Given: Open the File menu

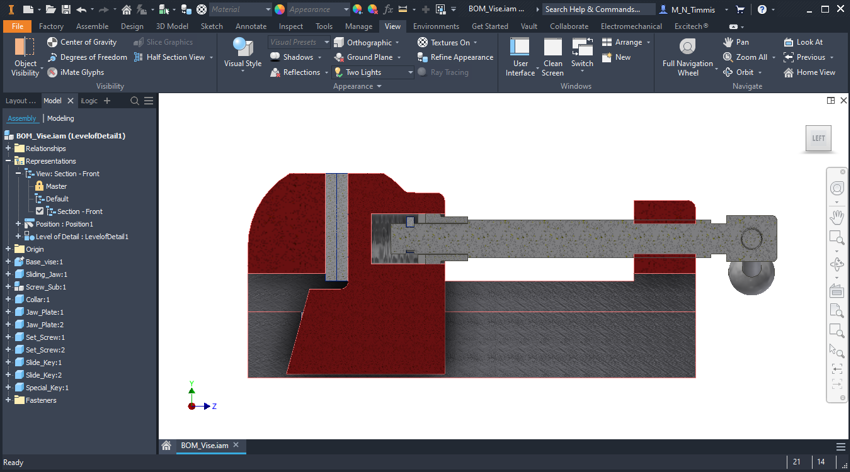Looking at the screenshot, I should pyautogui.click(x=17, y=26).
